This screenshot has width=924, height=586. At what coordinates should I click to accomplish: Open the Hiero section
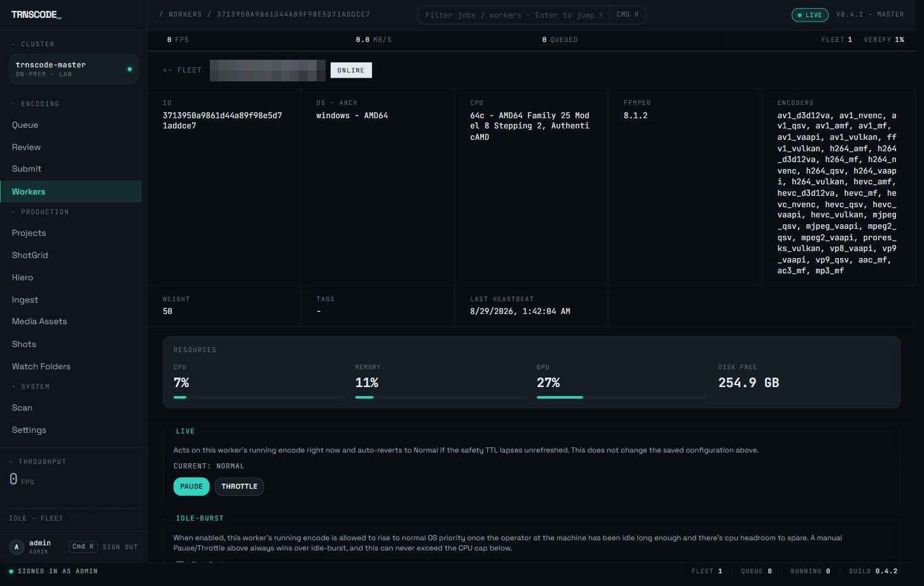tap(71, 278)
